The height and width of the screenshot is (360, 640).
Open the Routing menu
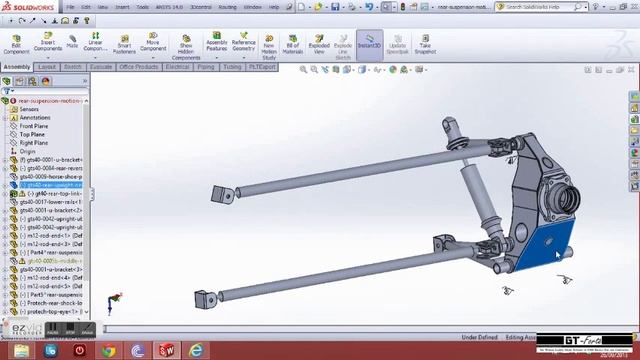227,7
